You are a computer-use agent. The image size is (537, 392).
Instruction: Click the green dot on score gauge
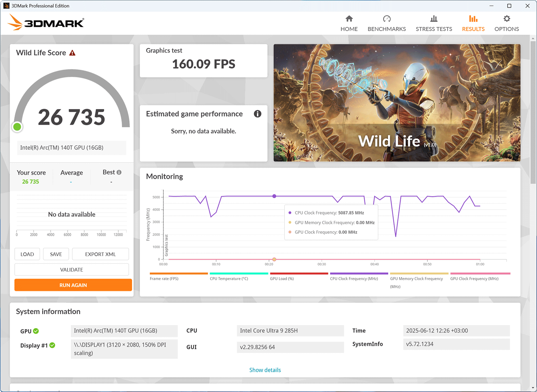(17, 127)
